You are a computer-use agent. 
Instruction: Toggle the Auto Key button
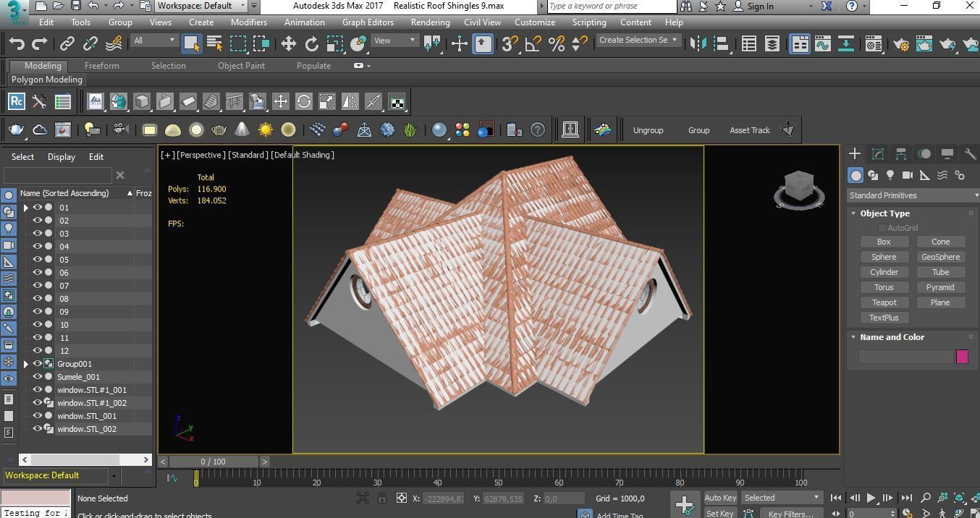(720, 498)
